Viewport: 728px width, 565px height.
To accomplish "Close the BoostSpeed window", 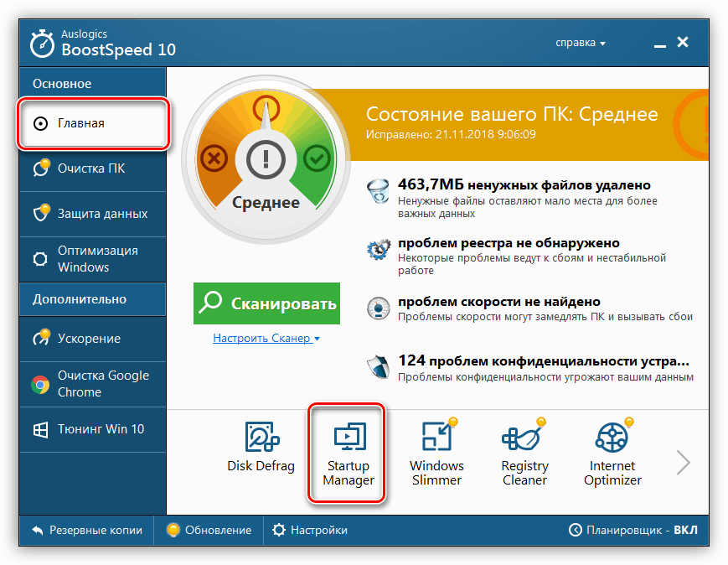I will pos(683,42).
